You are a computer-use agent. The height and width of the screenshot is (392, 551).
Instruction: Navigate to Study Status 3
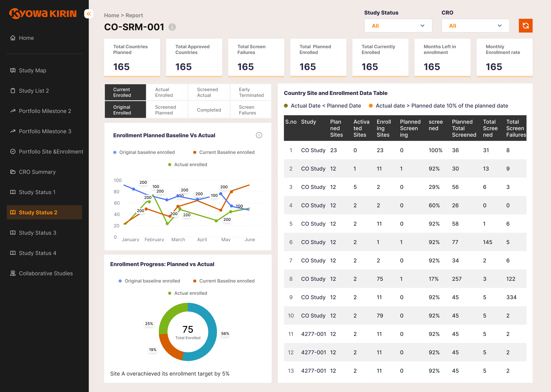tap(44, 233)
